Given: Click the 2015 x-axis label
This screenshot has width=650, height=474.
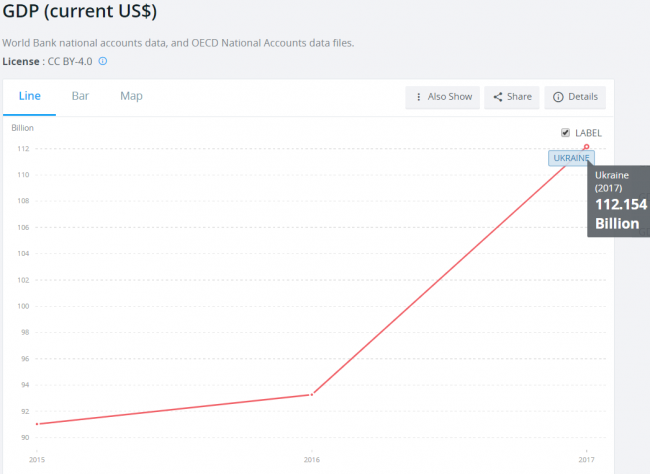Looking at the screenshot, I should pos(37,459).
